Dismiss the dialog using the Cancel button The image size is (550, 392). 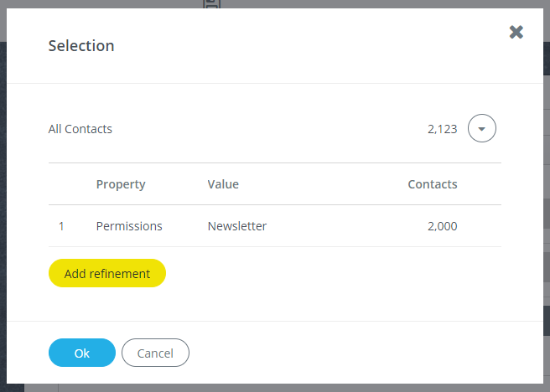click(x=155, y=353)
